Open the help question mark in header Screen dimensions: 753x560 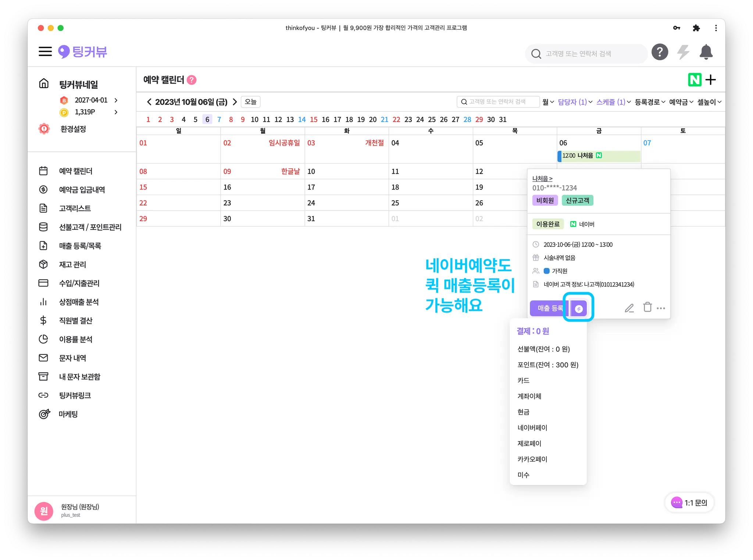660,52
